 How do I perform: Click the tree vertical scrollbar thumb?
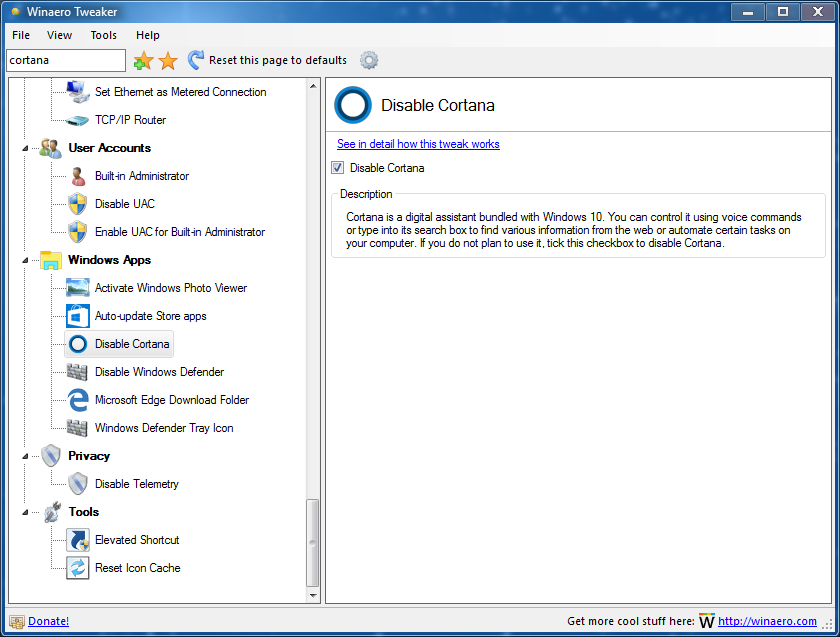[x=313, y=542]
